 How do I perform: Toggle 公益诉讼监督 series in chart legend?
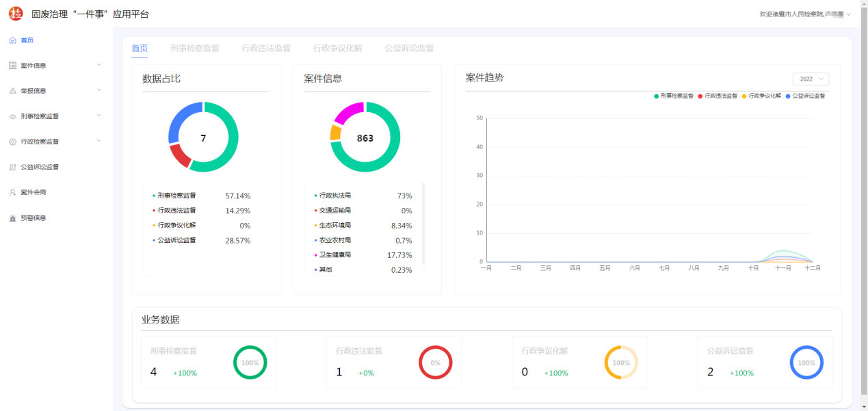[x=805, y=96]
